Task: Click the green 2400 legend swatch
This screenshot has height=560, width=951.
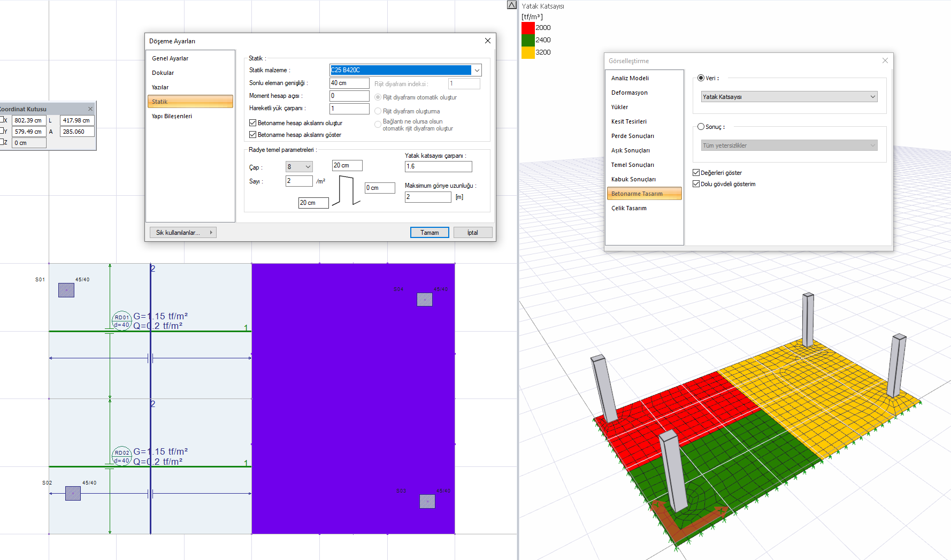Action: (x=528, y=40)
